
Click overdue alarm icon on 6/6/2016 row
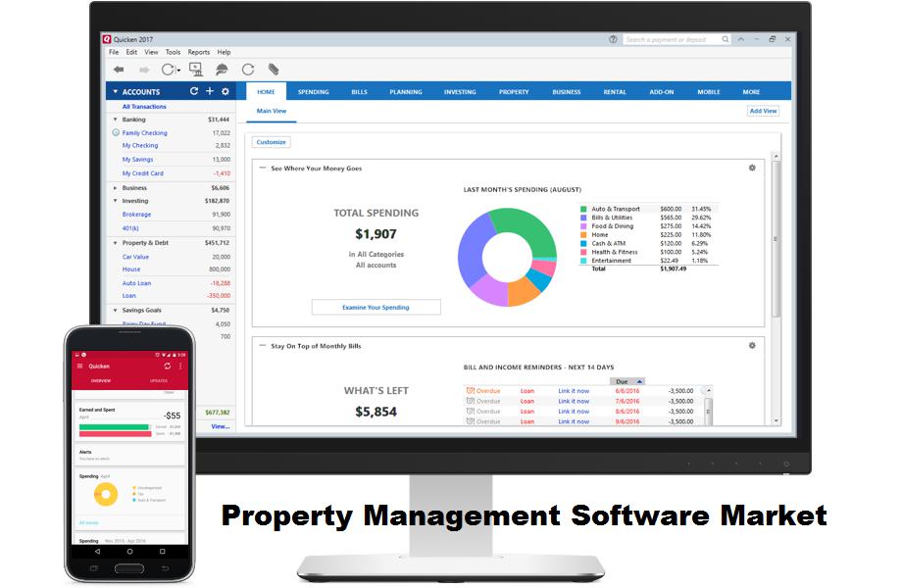[x=470, y=391]
